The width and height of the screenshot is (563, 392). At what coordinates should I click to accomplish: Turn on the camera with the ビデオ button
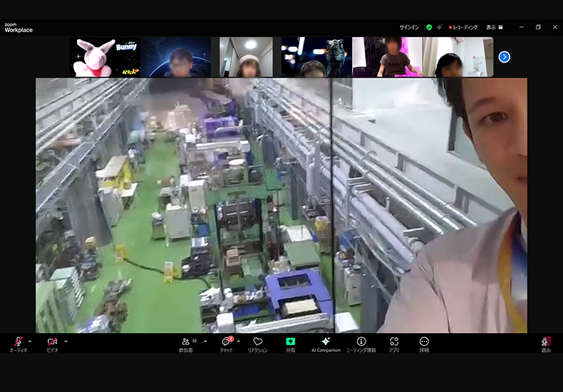click(52, 343)
